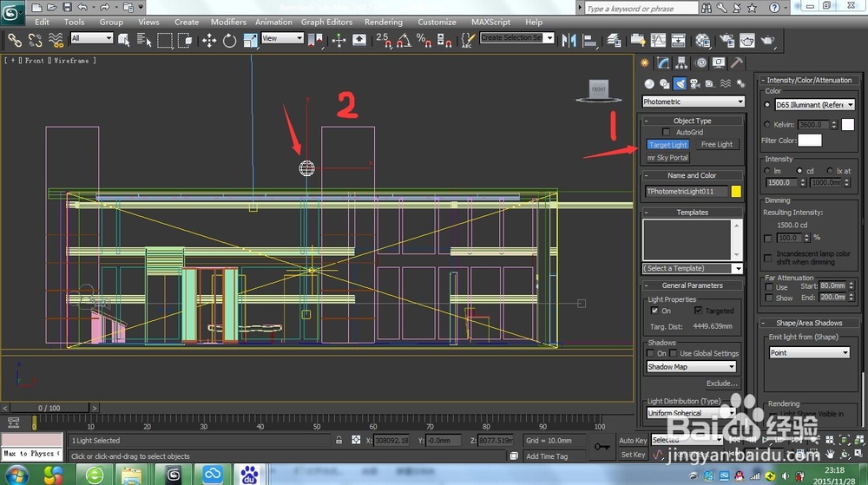Open the Modify panel tab

tap(663, 63)
